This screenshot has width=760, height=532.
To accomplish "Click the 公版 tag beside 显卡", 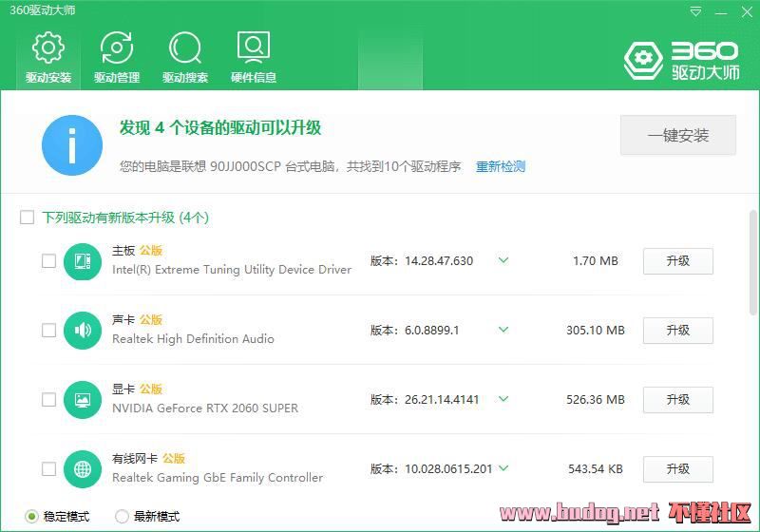I will [151, 389].
